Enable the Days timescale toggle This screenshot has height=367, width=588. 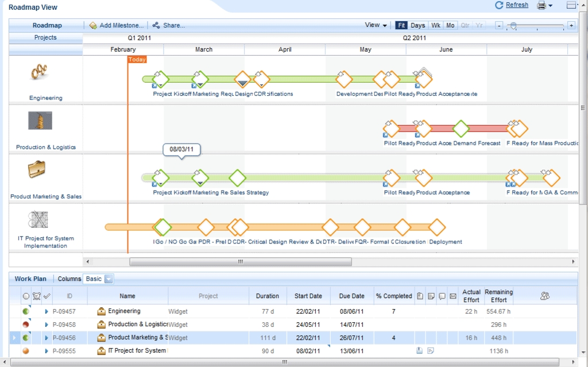click(x=417, y=25)
